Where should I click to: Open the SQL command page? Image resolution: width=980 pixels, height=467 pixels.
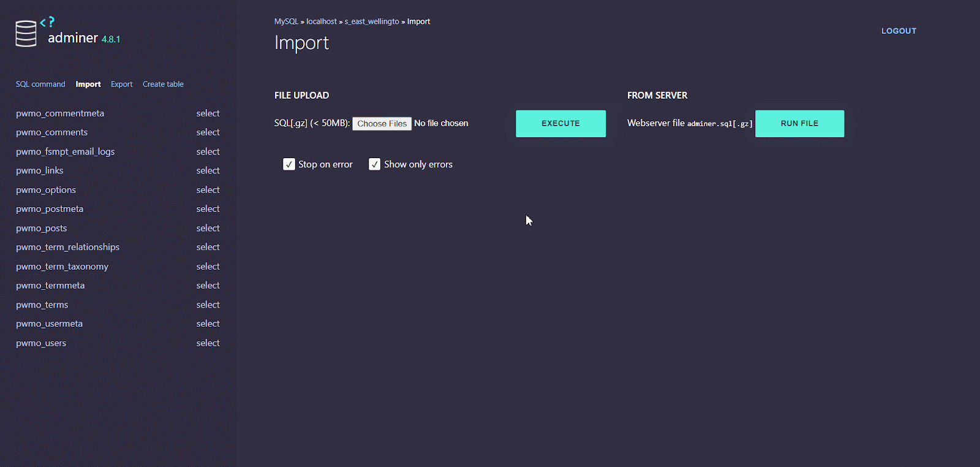pyautogui.click(x=40, y=85)
